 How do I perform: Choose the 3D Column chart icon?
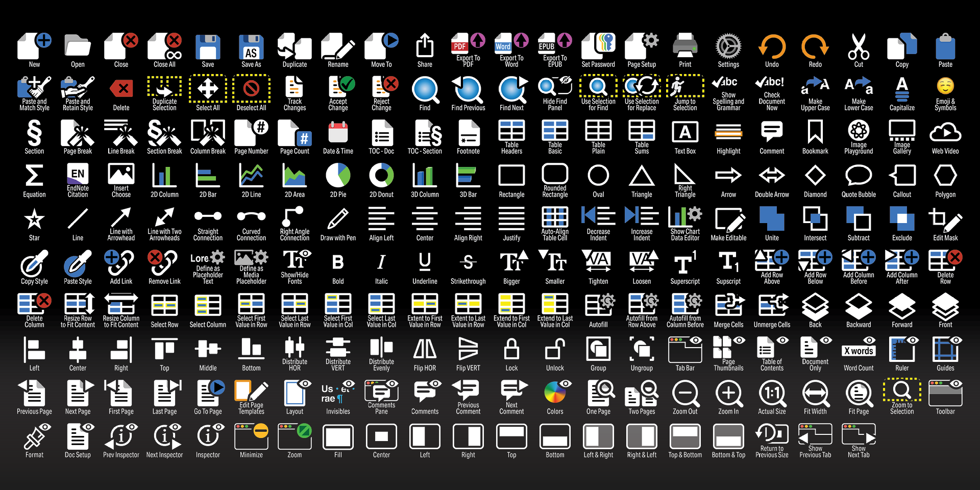425,176
